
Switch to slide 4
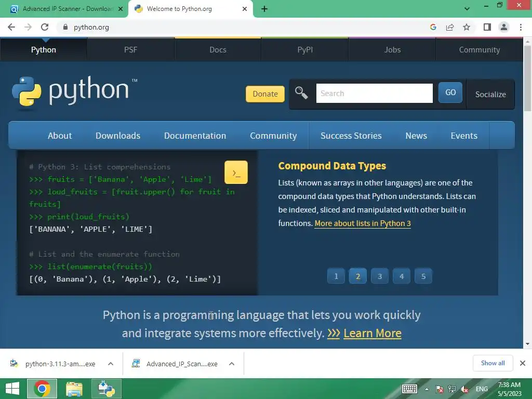click(x=402, y=276)
